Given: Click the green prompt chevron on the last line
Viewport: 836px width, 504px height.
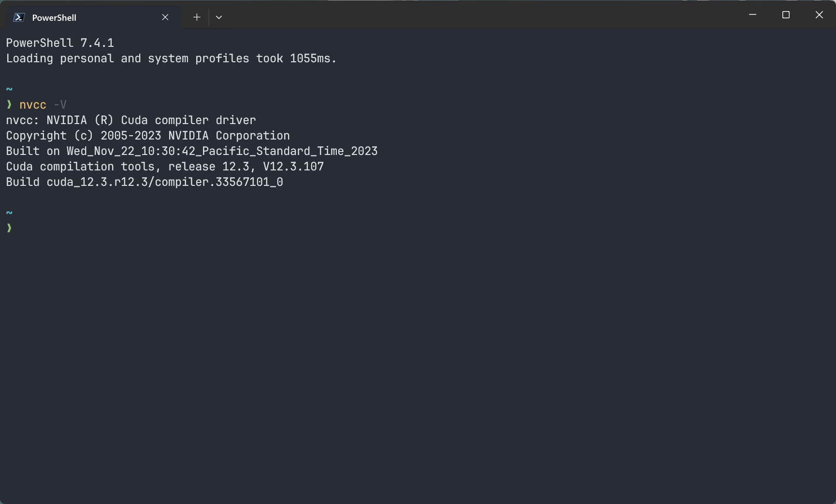Looking at the screenshot, I should [9, 228].
